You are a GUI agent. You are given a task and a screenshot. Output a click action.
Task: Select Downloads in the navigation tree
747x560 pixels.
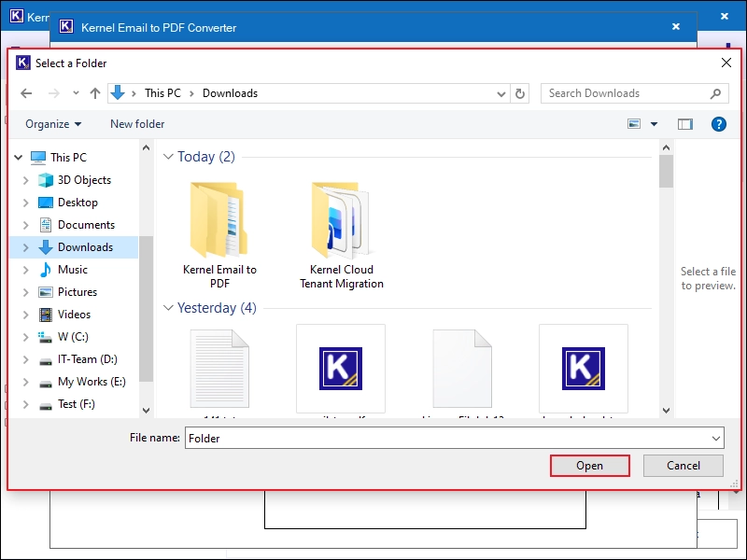(x=85, y=247)
